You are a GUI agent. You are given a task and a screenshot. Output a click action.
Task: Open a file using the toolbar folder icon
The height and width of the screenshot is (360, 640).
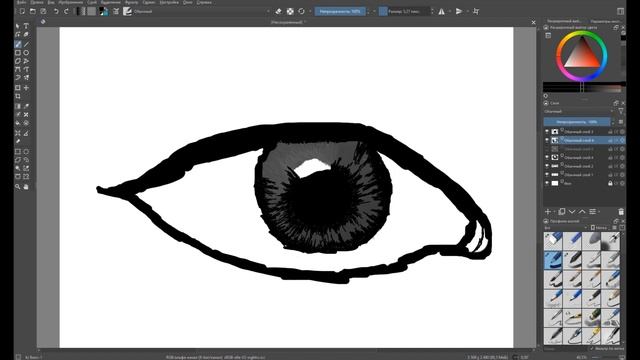[33, 11]
